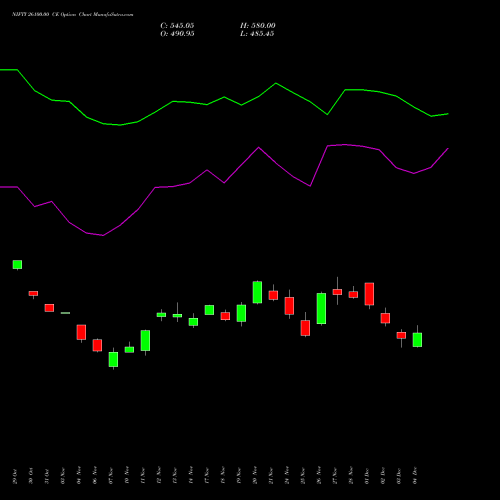Click the 11 Nov date label
Viewport: 500px width, 500px height.
tap(143, 476)
